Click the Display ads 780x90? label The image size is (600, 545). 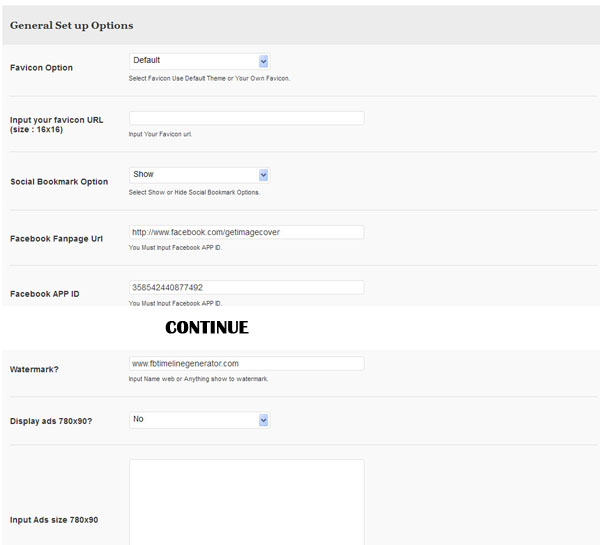[51, 421]
